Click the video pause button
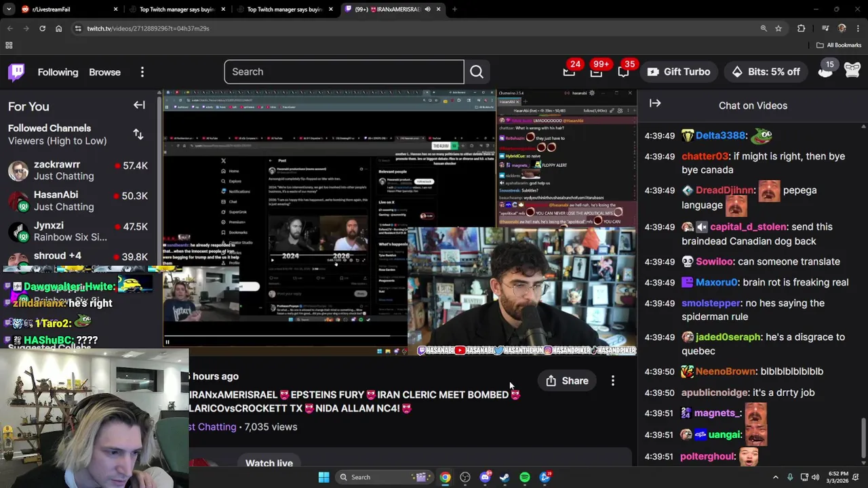The image size is (868, 488). click(x=167, y=342)
